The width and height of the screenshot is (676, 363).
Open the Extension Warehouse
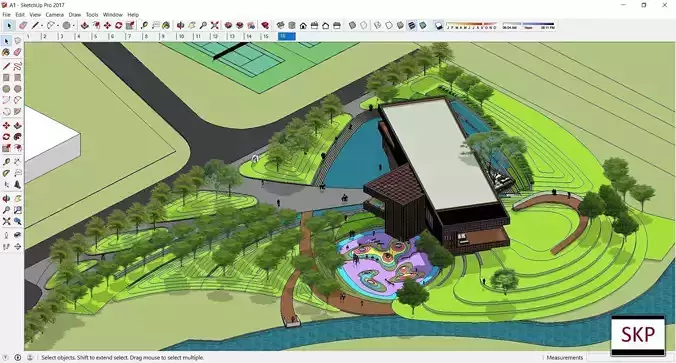pyautogui.click(x=239, y=26)
